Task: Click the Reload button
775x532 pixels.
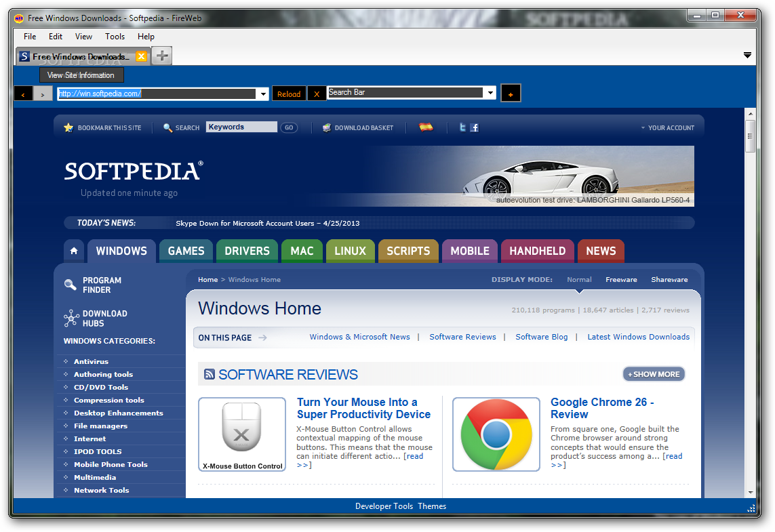Action: [289, 94]
